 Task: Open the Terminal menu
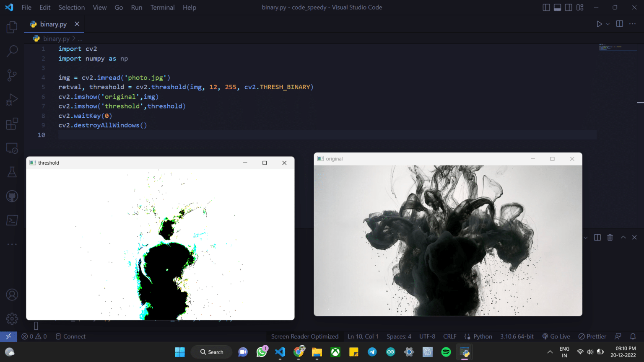point(162,8)
